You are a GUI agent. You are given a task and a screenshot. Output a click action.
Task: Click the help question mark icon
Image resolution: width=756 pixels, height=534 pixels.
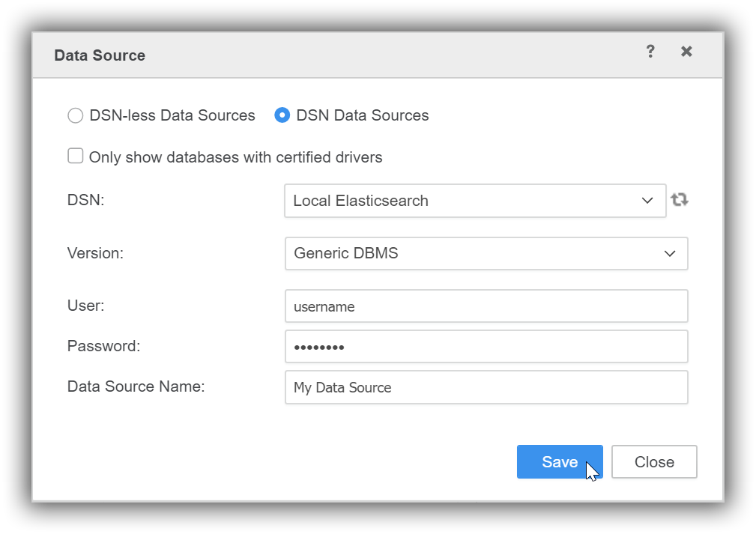(650, 51)
